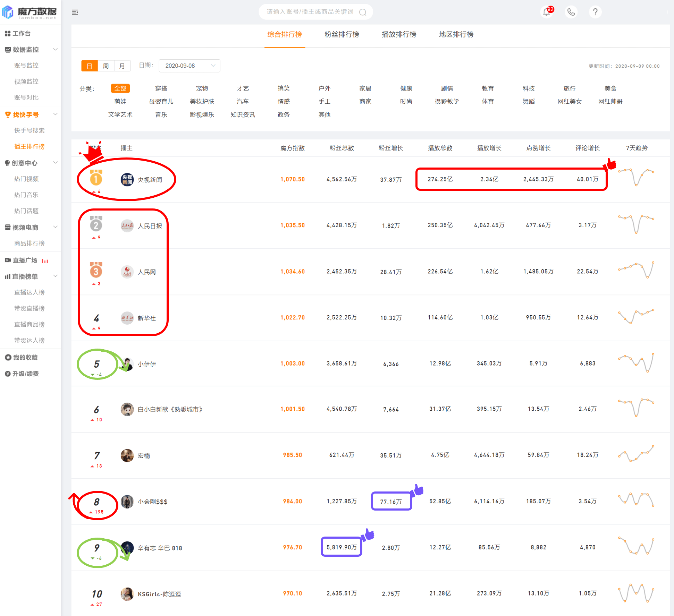Click the notification bell icon
Screen dimensions: 674x616
tap(547, 12)
